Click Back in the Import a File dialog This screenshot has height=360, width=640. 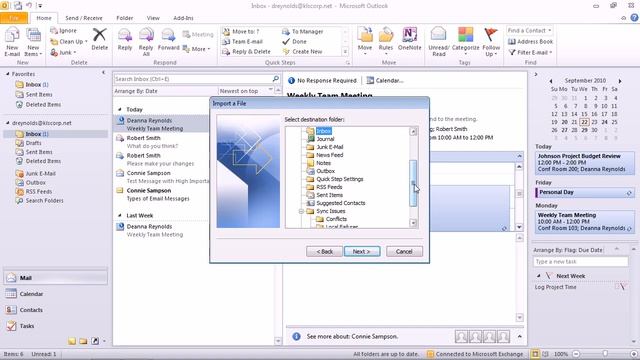click(x=324, y=251)
